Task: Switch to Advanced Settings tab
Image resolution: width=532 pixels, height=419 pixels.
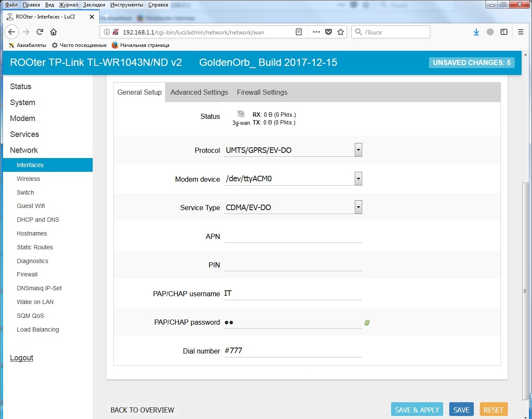Action: tap(199, 92)
